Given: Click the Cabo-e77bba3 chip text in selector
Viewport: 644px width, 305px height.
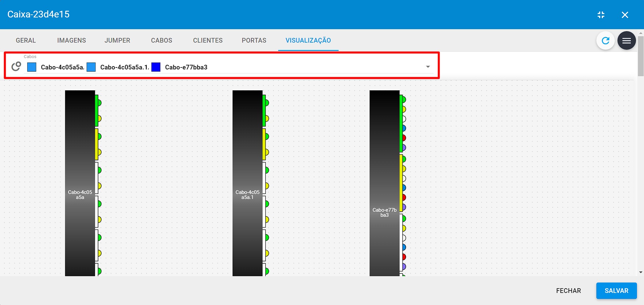Looking at the screenshot, I should (x=186, y=67).
